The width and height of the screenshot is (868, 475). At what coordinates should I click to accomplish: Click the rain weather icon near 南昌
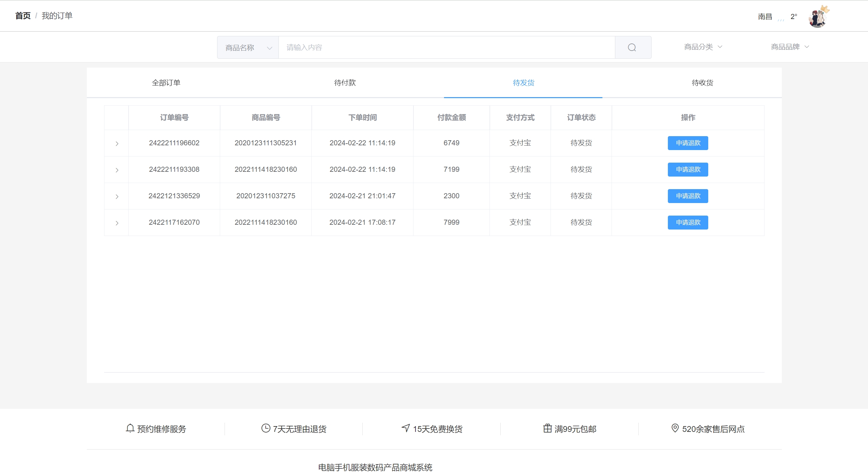pyautogui.click(x=781, y=18)
